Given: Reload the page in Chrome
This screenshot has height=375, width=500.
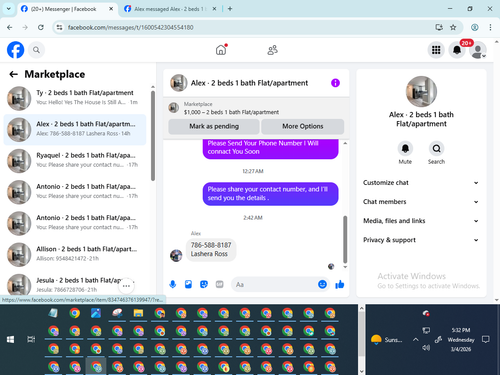Looking at the screenshot, I should click(41, 27).
